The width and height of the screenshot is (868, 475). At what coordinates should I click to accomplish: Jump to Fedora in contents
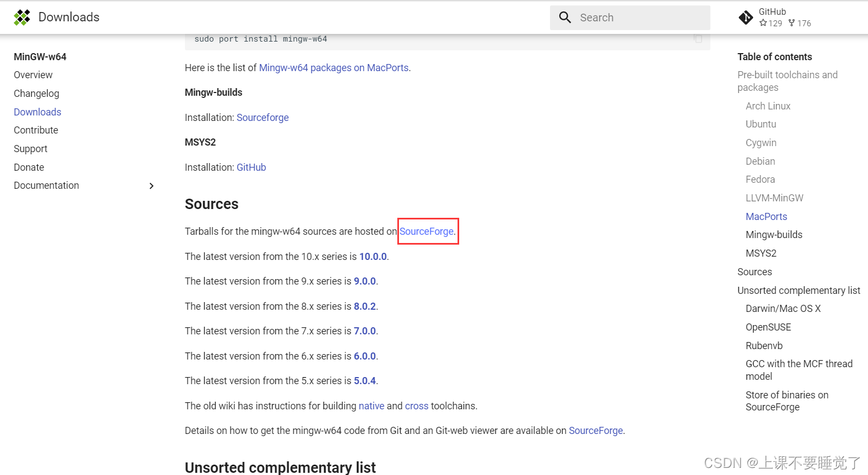pyautogui.click(x=760, y=179)
